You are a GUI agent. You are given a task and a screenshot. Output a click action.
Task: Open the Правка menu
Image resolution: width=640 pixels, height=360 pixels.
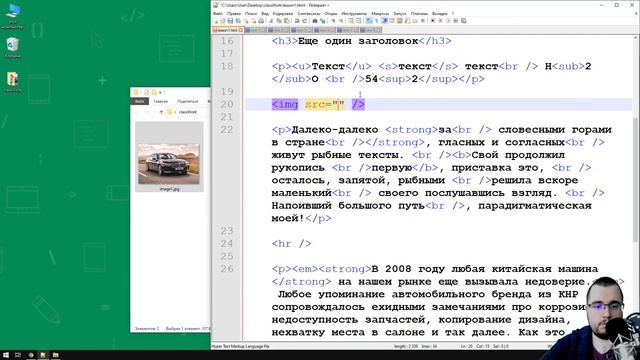[234, 13]
